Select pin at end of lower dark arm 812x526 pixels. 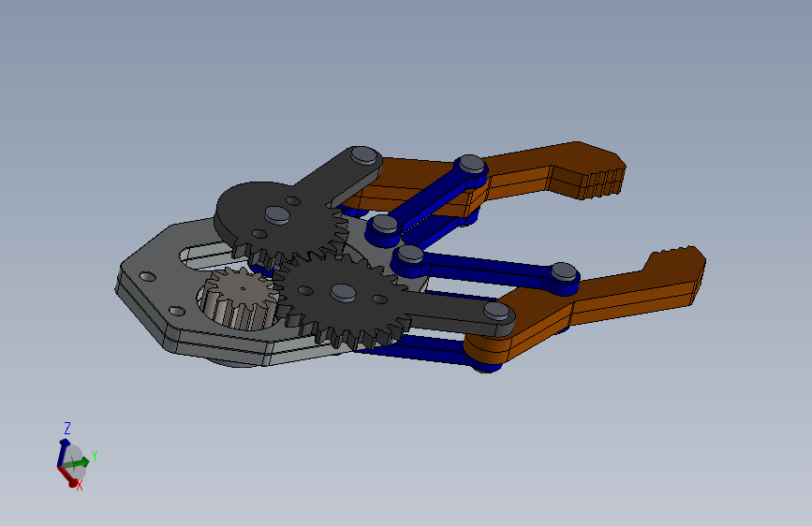click(496, 311)
